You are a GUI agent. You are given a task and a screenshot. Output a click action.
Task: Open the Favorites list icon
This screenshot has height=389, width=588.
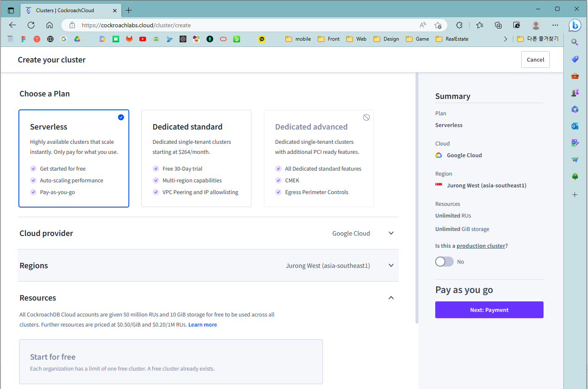(480, 25)
